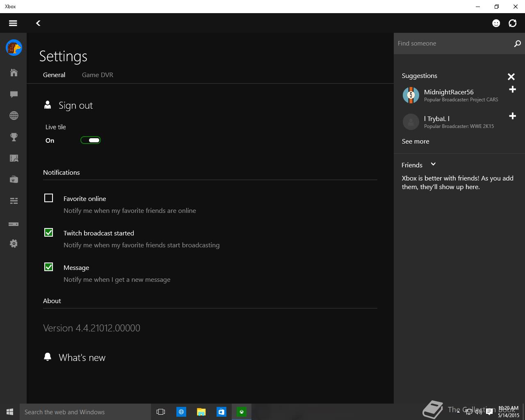This screenshot has width=525, height=420.
Task: Dismiss the Suggestions section with X
Action: pyautogui.click(x=511, y=77)
